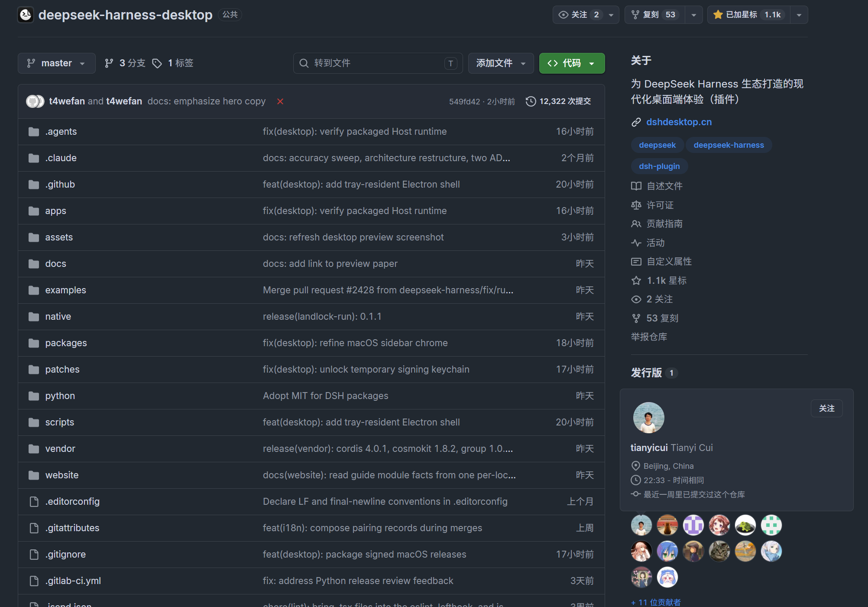This screenshot has height=607, width=868.
Task: Click the red failed status X icon
Action: [x=280, y=101]
